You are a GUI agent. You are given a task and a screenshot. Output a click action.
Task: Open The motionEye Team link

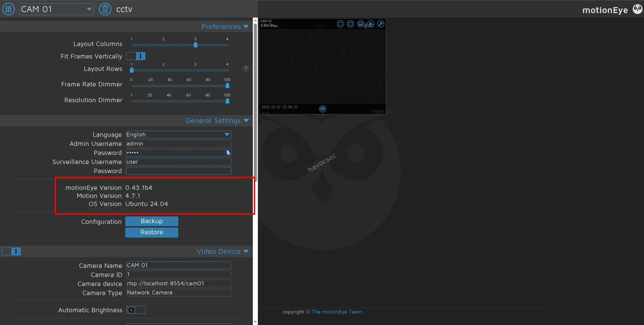[337, 312]
